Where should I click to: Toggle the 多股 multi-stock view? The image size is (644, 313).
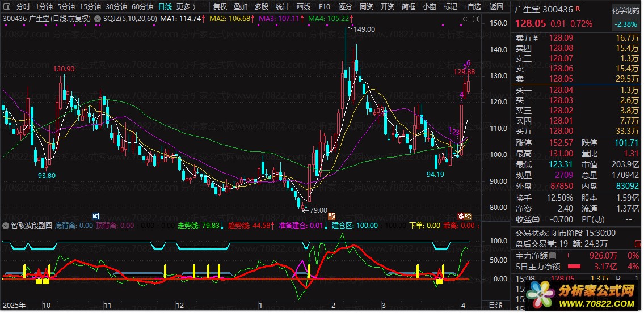point(261,7)
